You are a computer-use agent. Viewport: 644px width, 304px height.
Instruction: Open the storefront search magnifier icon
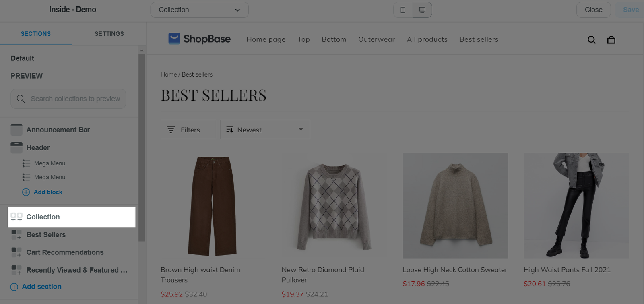[592, 40]
